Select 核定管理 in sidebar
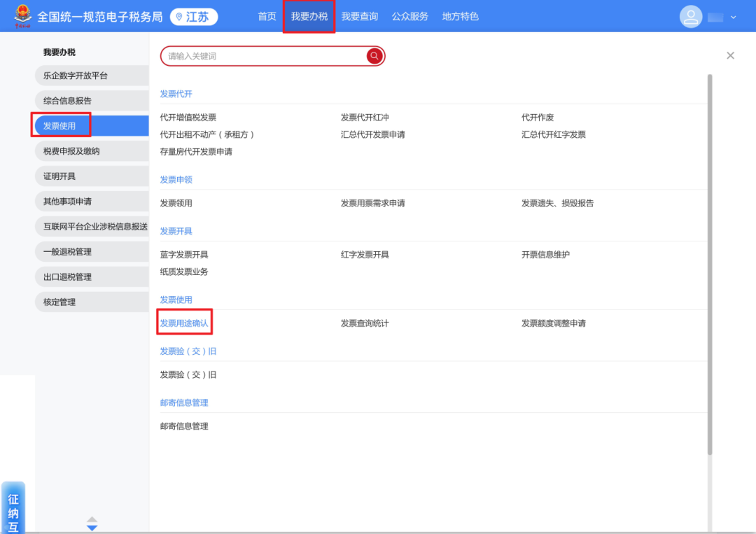This screenshot has height=534, width=756. click(x=92, y=302)
